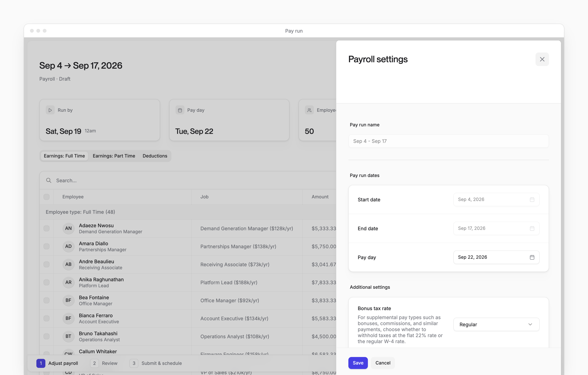588x375 pixels.
Task: Close the Payroll settings panel
Action: click(542, 59)
